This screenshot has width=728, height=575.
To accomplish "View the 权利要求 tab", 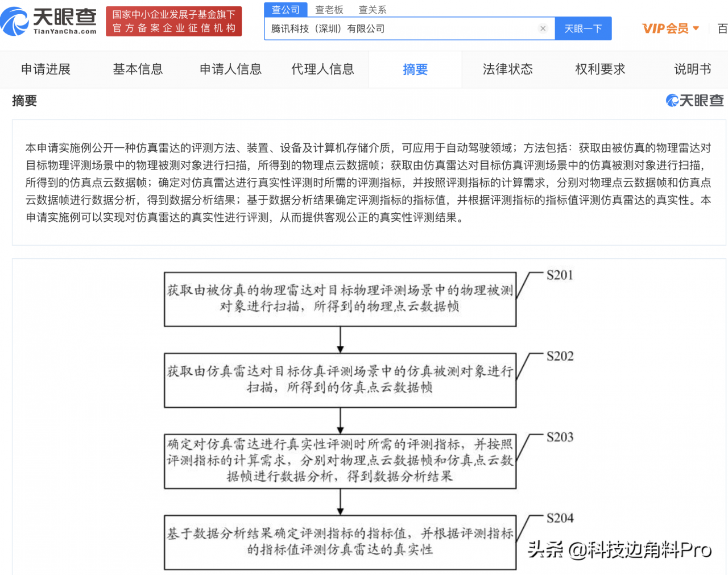I will point(600,69).
